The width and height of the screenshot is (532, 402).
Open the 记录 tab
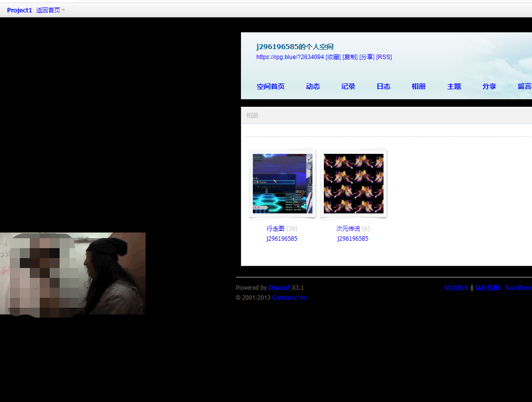pyautogui.click(x=348, y=86)
